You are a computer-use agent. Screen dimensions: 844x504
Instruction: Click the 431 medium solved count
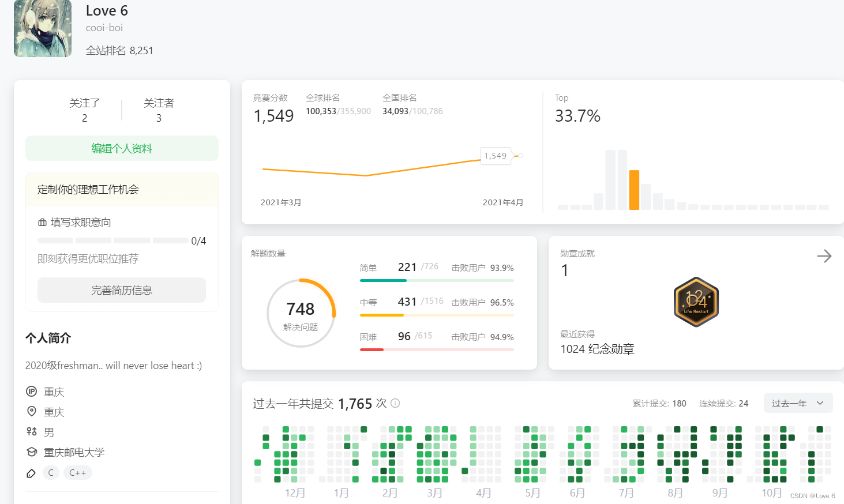[x=407, y=302]
